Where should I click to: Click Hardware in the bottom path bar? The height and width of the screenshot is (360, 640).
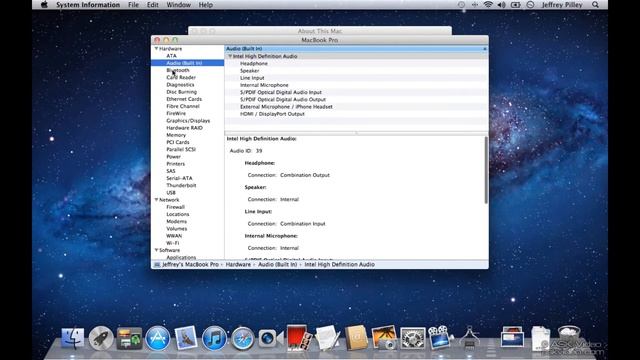click(x=238, y=264)
